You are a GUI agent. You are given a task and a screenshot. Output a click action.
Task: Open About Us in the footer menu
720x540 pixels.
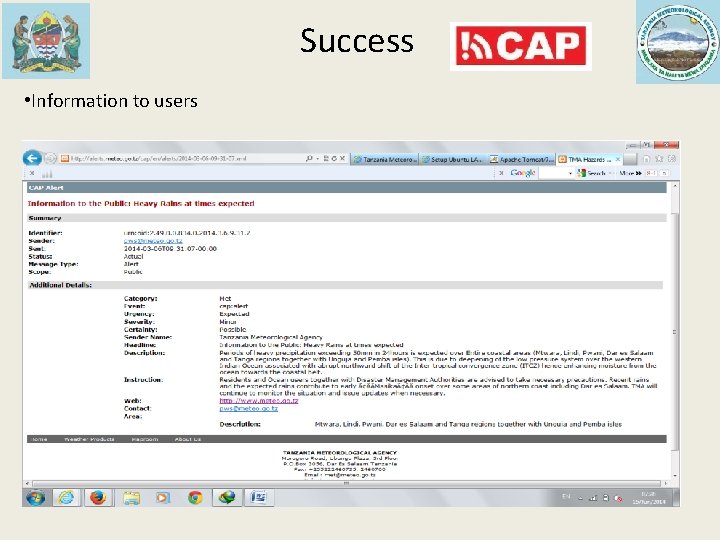click(x=188, y=439)
